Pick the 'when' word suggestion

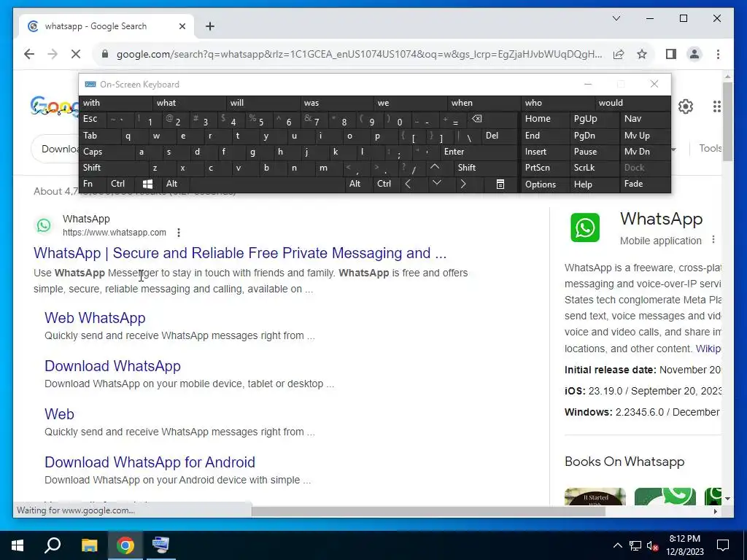click(484, 103)
